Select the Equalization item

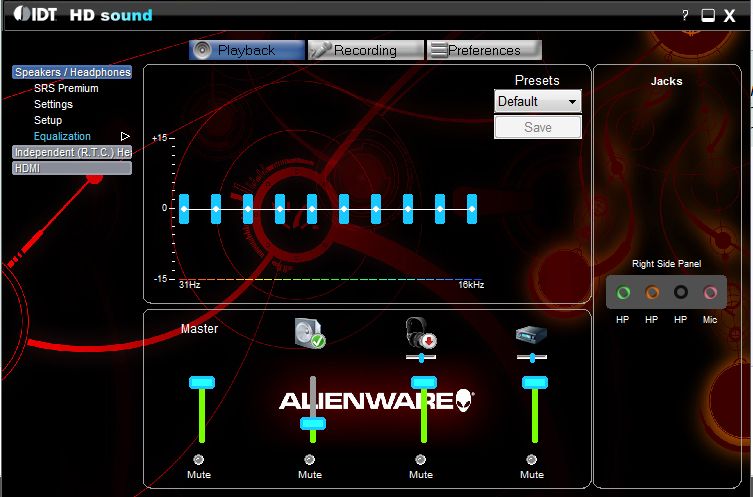click(62, 136)
